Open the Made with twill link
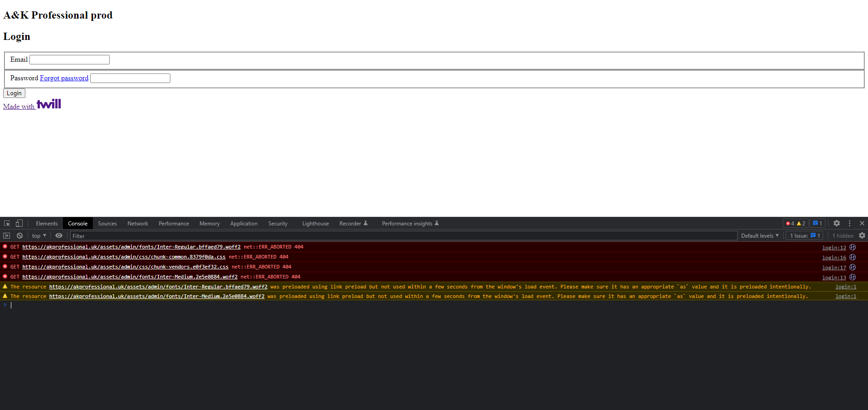 pyautogui.click(x=32, y=105)
